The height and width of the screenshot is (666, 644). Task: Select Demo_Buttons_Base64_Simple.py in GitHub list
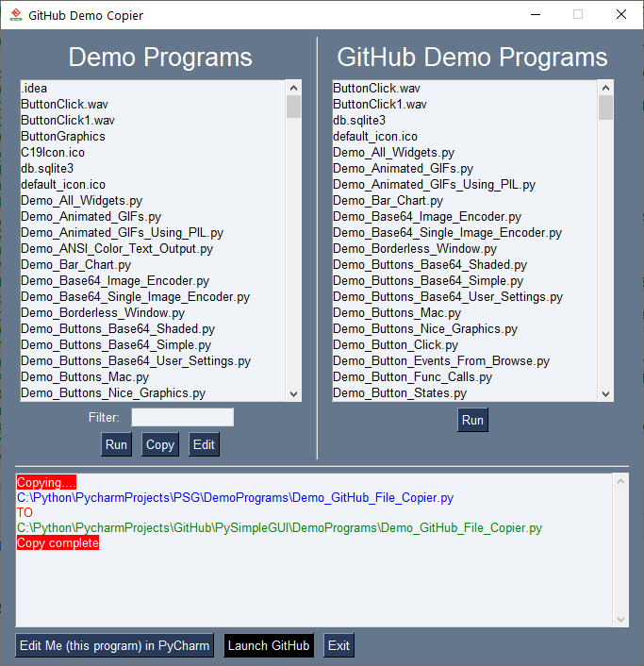[x=465, y=281]
